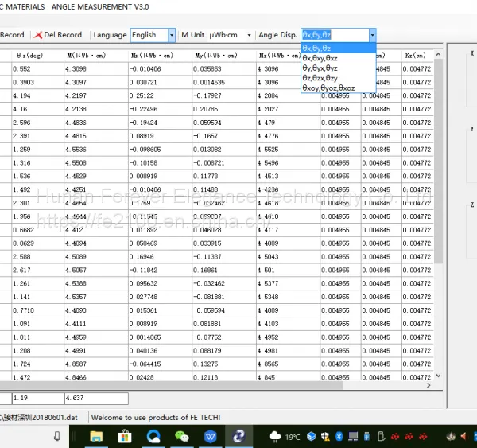Click the θz(deg) column header
The height and width of the screenshot is (448, 477).
coord(37,56)
